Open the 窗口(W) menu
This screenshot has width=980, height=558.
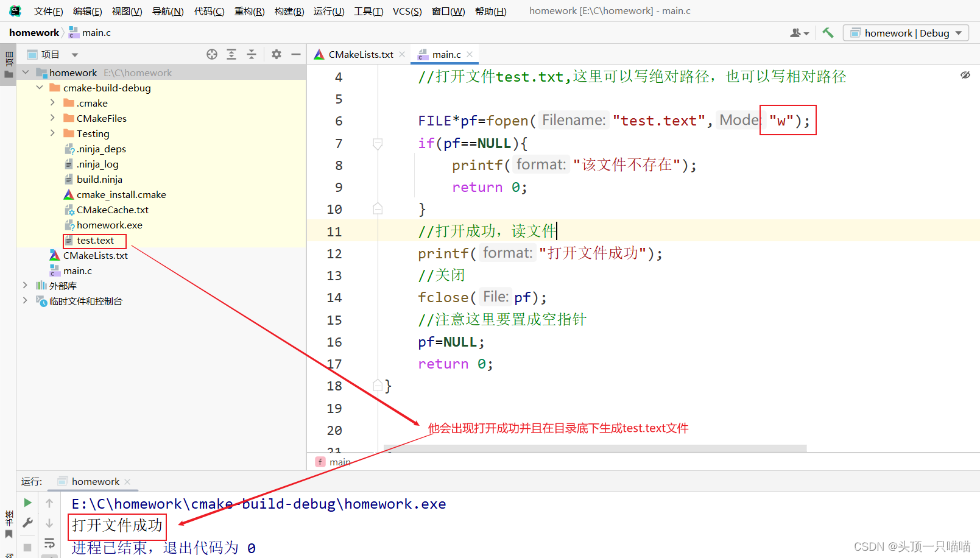(448, 11)
